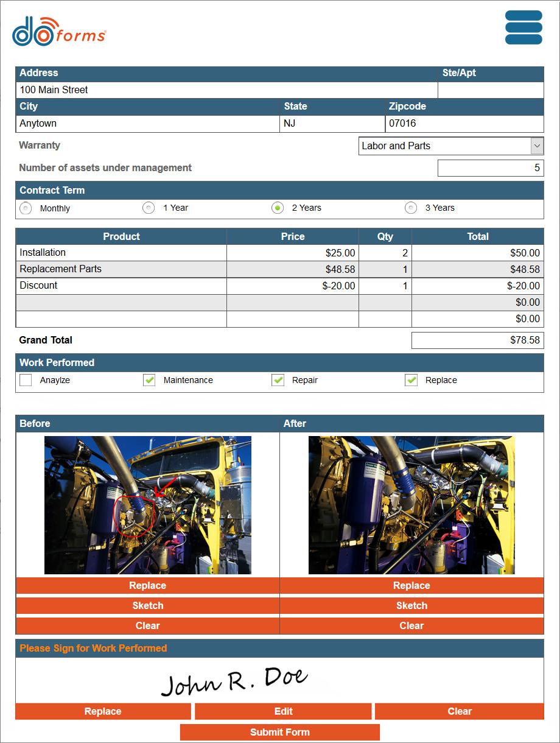The width and height of the screenshot is (560, 743).
Task: Click the empty Ste/Apt field
Action: click(x=491, y=90)
